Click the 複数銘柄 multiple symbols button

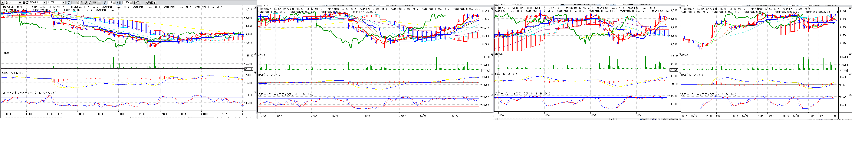[x=151, y=3]
